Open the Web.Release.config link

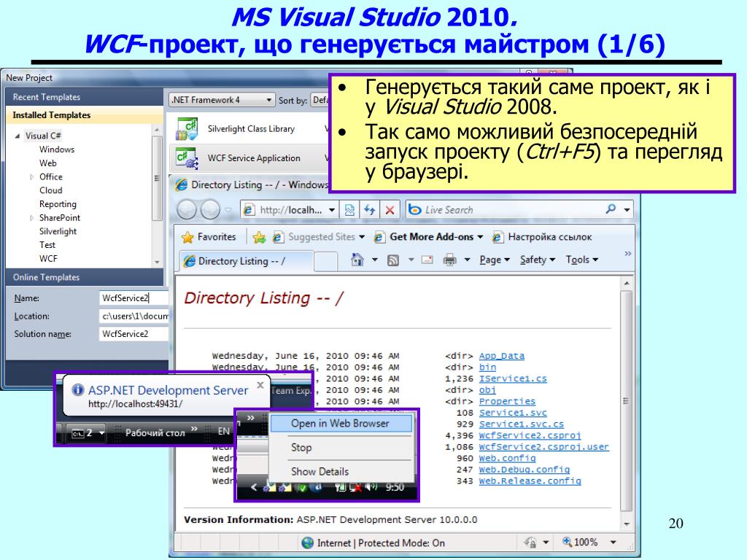(x=530, y=481)
